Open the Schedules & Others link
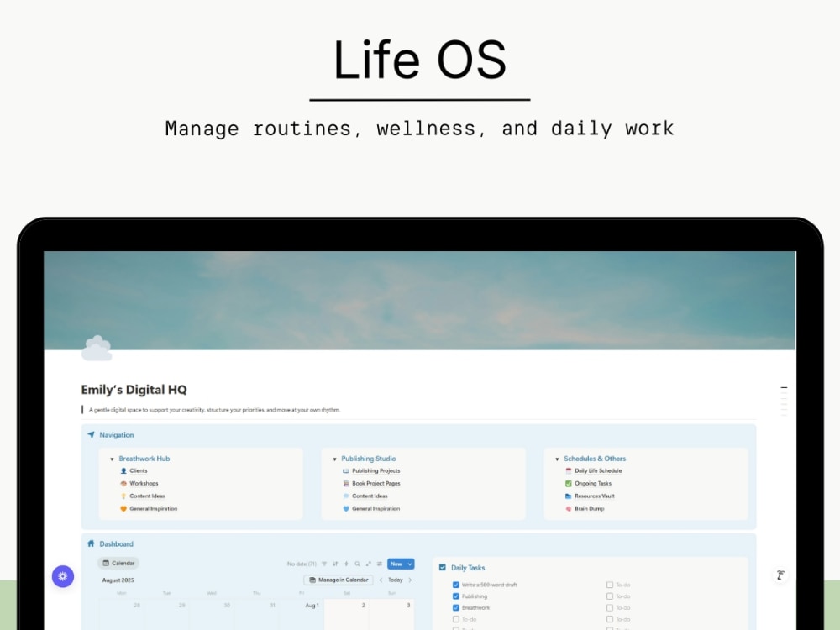The image size is (840, 630). coord(595,459)
